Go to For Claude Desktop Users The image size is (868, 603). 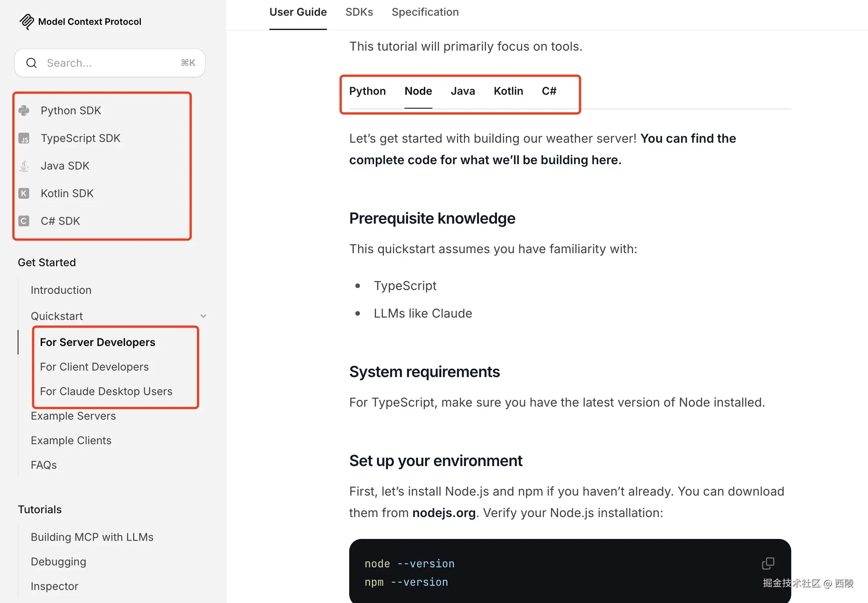click(106, 391)
